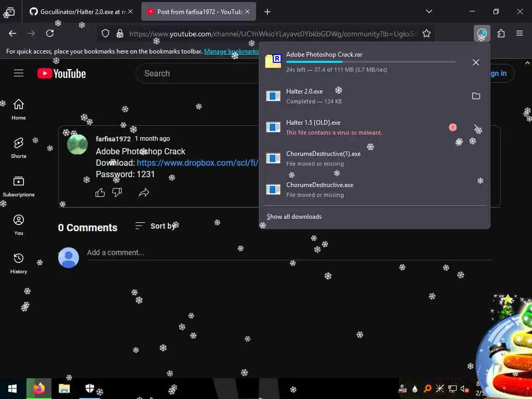Click the farfisa1972 username
This screenshot has height=399, width=532.
pyautogui.click(x=113, y=139)
